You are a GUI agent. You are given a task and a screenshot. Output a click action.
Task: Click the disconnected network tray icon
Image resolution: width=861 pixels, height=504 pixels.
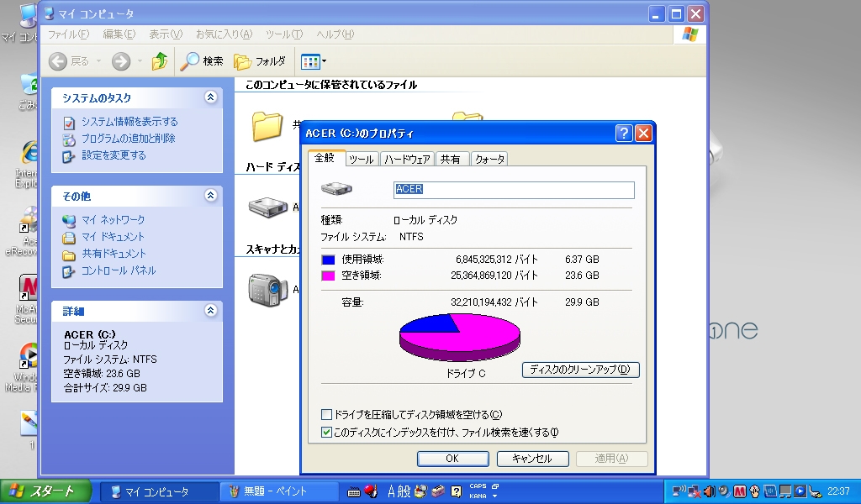click(x=695, y=491)
